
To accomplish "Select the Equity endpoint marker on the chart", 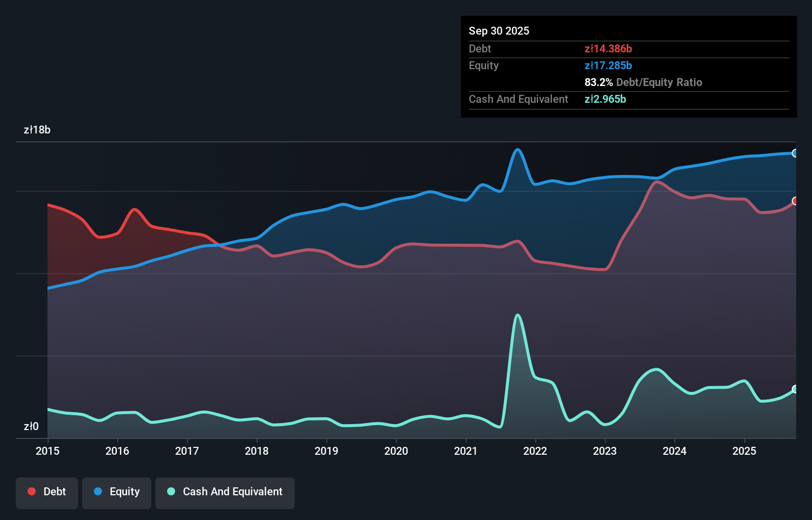I will pos(795,154).
